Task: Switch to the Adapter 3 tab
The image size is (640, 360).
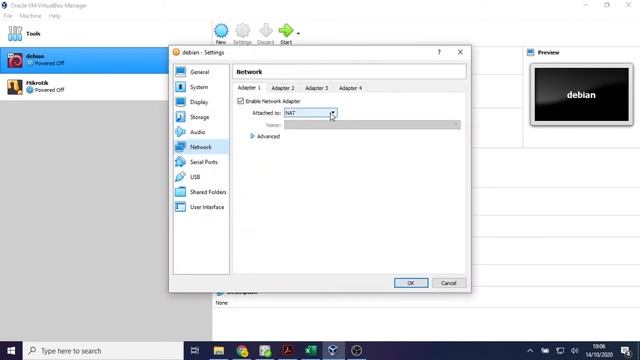Action: [317, 88]
